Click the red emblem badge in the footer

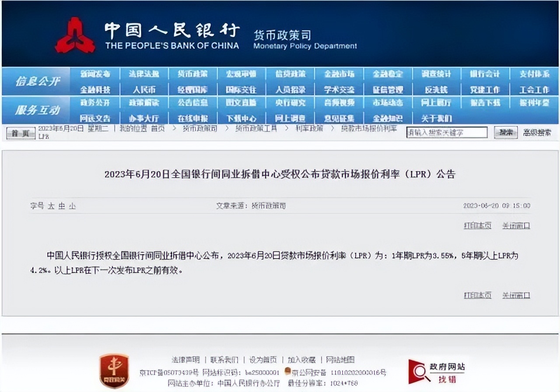[x=113, y=371]
